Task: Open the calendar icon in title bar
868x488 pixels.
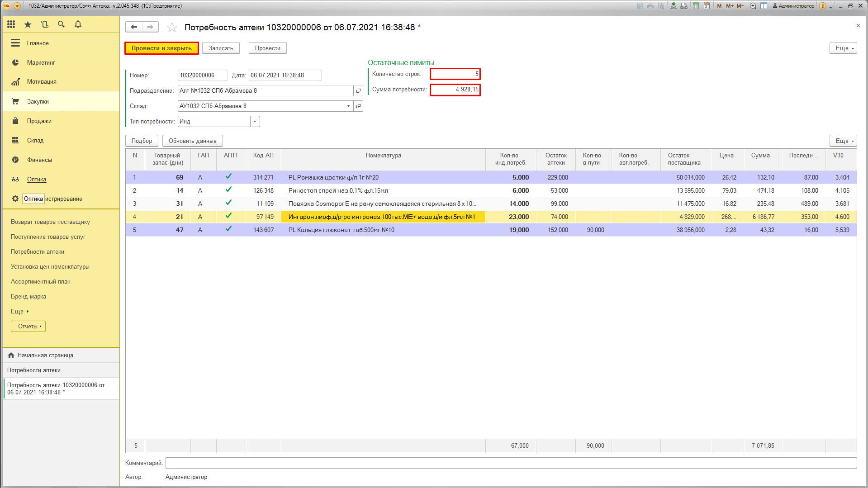Action: [707, 6]
